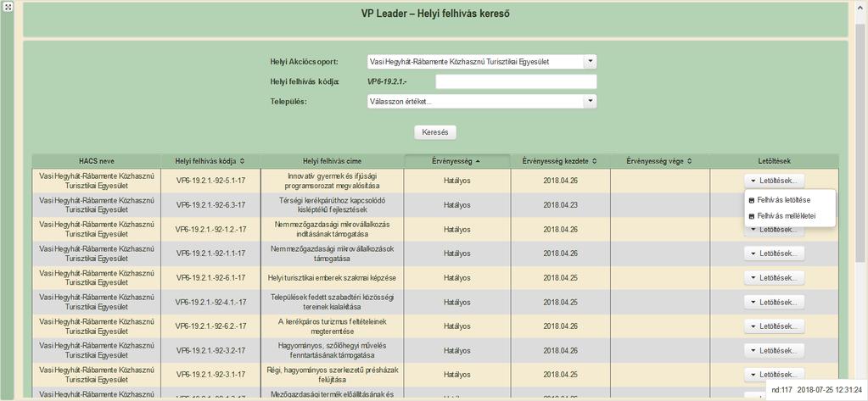The height and width of the screenshot is (401, 868).
Task: Click the HACS neve column header
Action: point(97,161)
